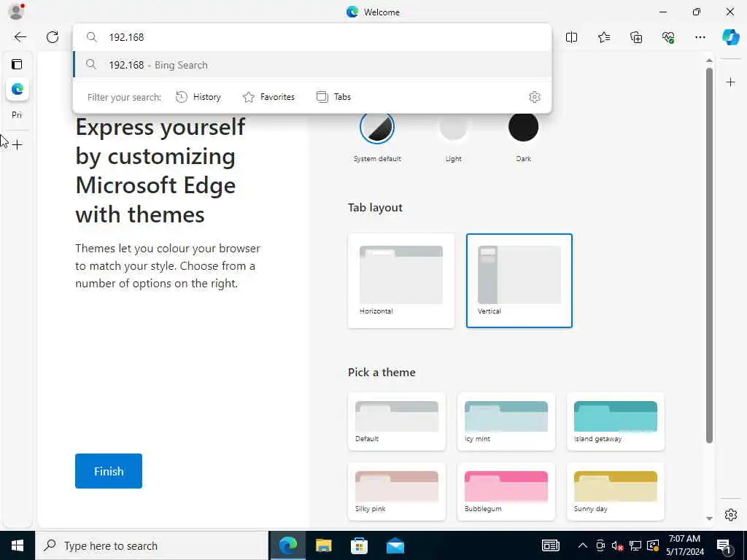747x560 pixels.
Task: Click inside the address bar field
Action: [x=312, y=37]
